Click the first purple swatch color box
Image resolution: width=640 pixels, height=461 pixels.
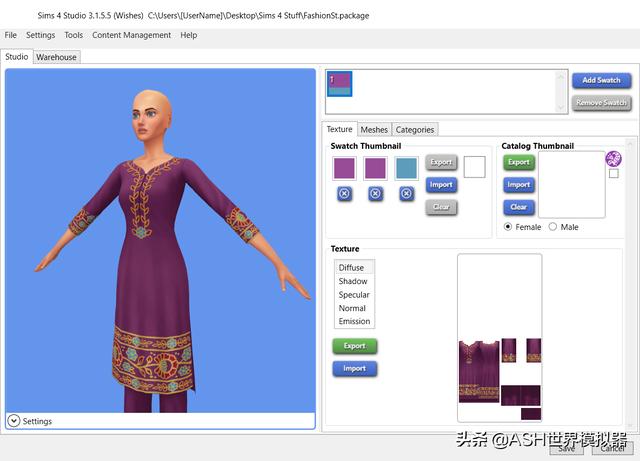point(344,168)
